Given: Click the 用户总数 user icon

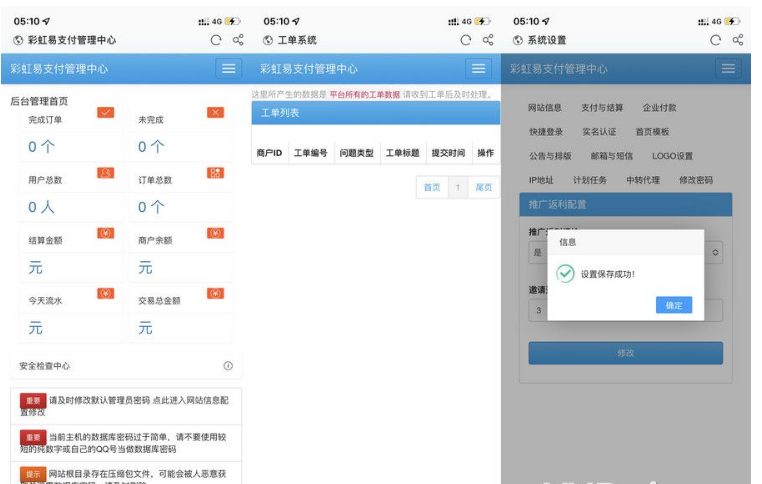Looking at the screenshot, I should 105,173.
